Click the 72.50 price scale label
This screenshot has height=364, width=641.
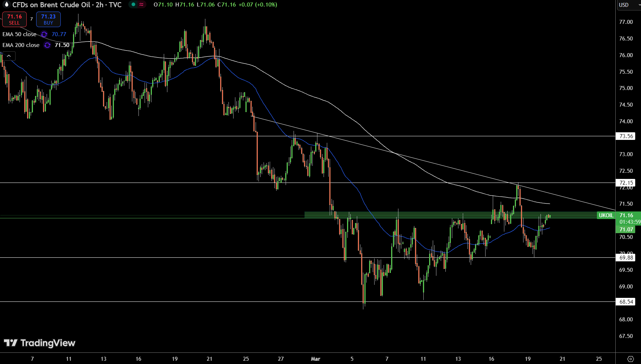626,171
